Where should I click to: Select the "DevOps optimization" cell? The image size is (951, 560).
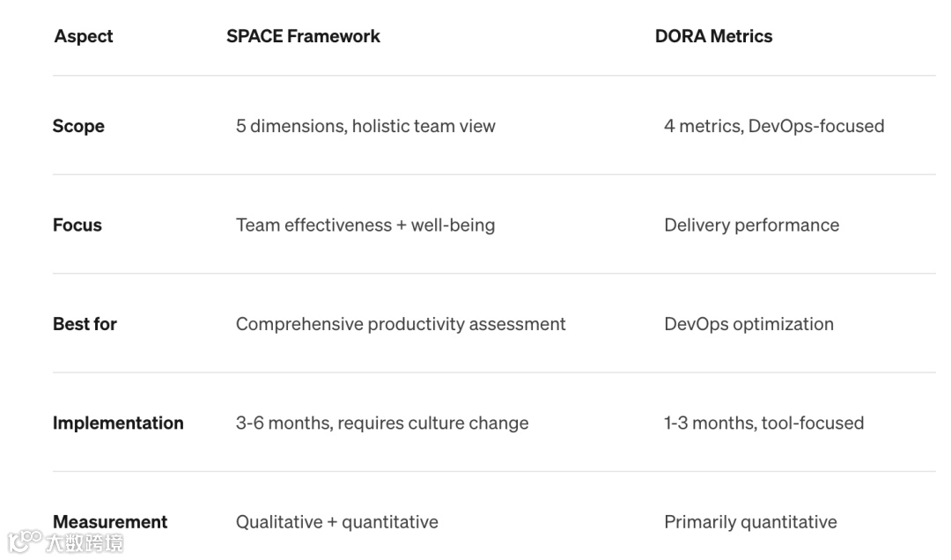coord(748,324)
